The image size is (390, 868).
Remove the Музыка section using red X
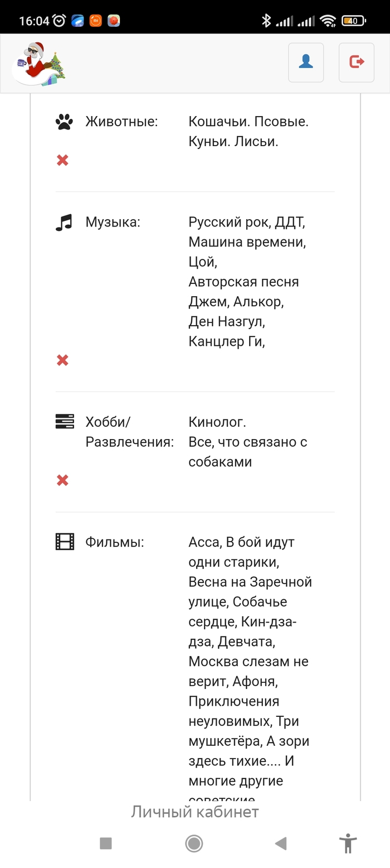click(62, 360)
